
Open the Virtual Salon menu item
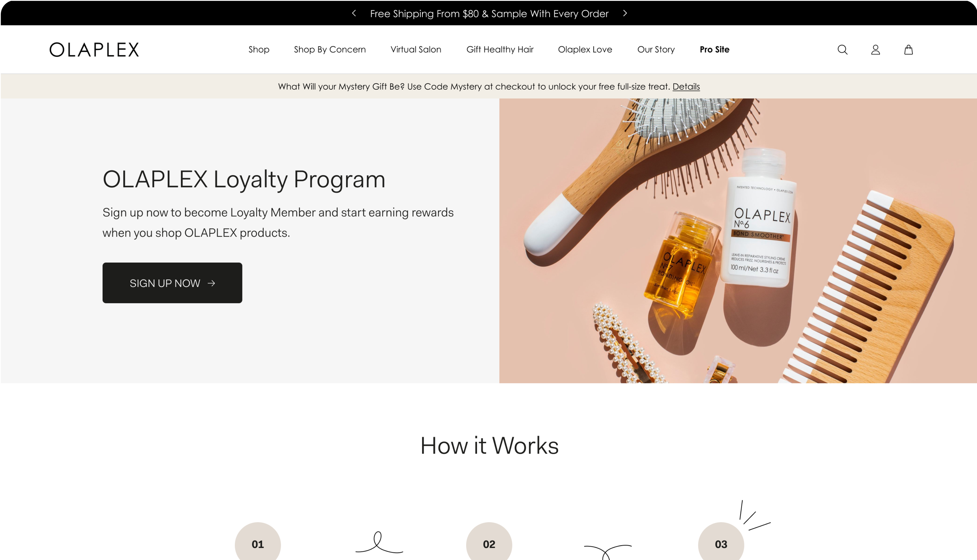click(416, 49)
